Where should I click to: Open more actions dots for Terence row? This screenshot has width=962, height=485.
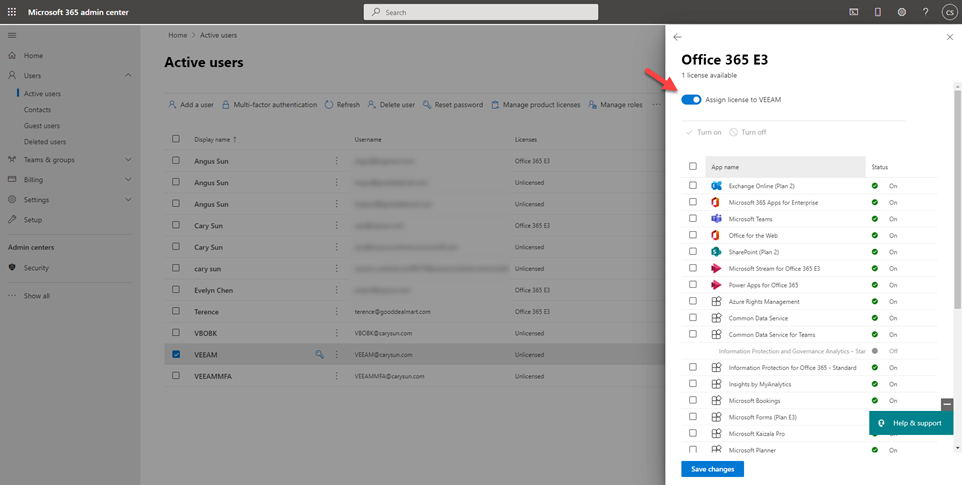[336, 311]
